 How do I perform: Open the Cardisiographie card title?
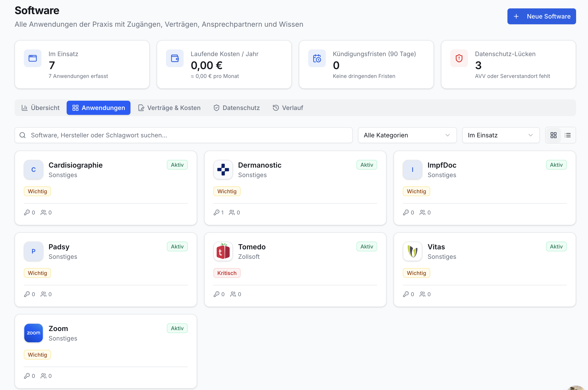click(75, 165)
